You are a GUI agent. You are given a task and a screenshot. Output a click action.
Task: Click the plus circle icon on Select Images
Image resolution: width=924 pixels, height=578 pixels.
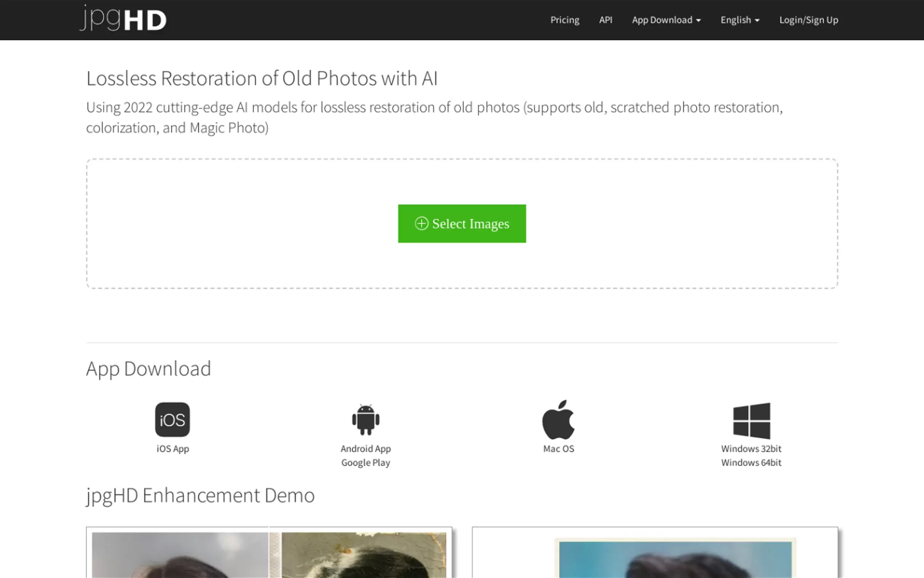coord(421,223)
